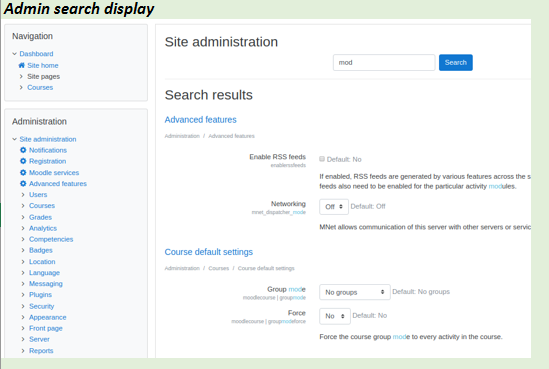Click the 'moodlecourse | groupmode' text
549x369 pixels.
tap(274, 298)
